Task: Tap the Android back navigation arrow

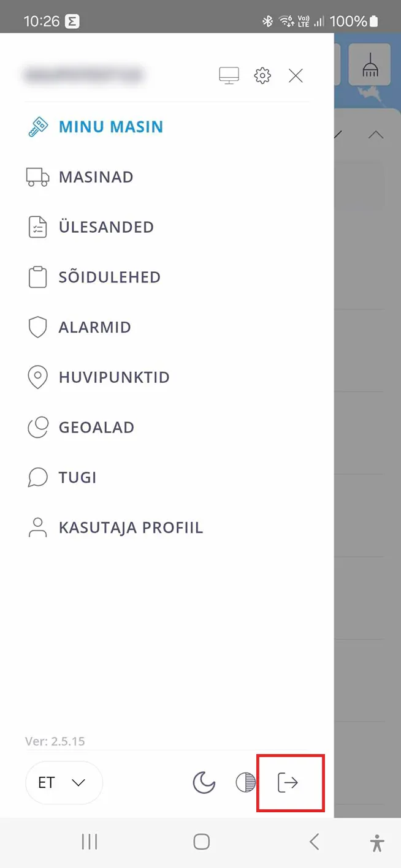Action: coord(314,842)
